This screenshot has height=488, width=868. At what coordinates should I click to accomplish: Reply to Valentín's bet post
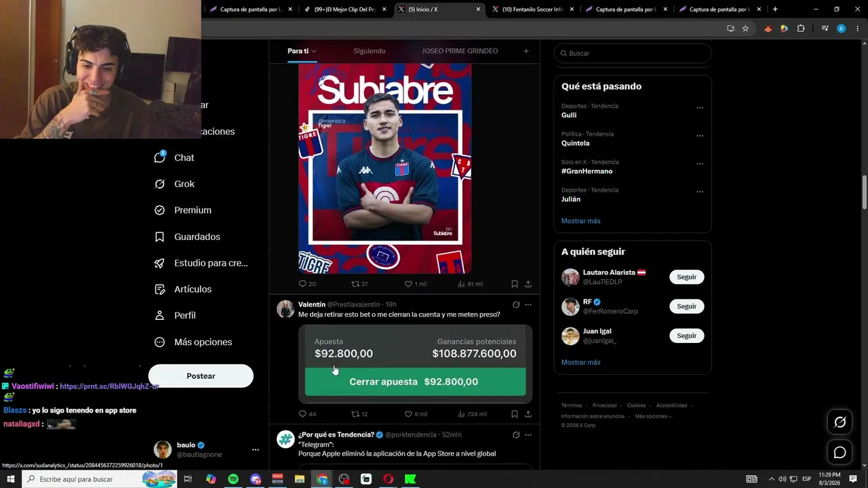click(x=303, y=414)
